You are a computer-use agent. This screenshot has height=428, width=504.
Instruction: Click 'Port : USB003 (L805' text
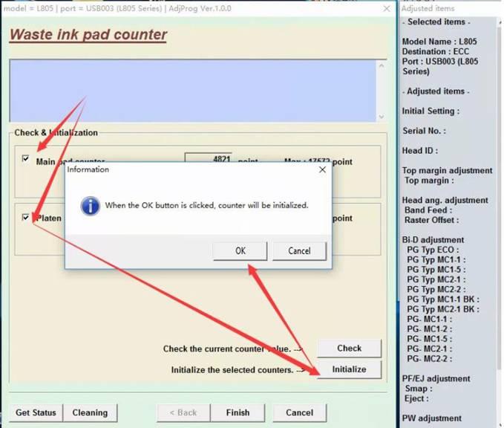(x=440, y=62)
